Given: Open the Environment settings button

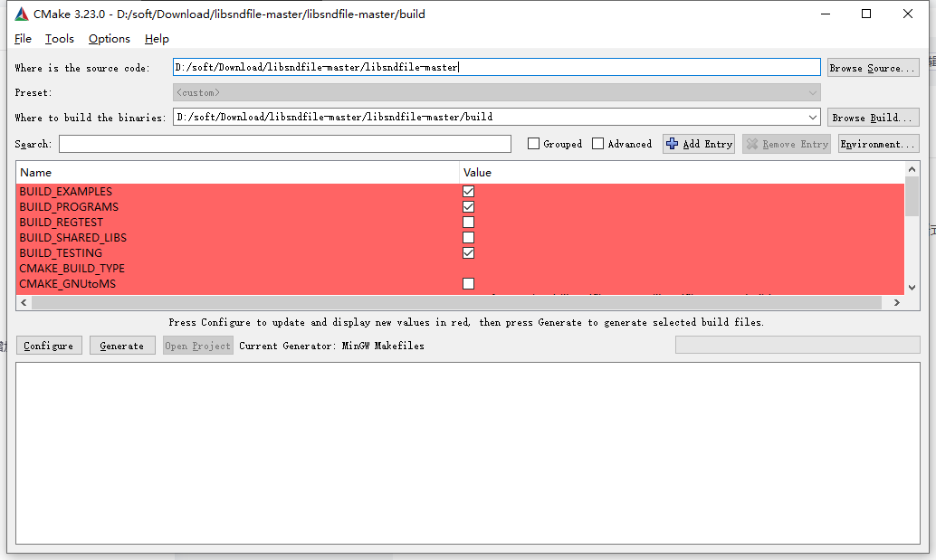Looking at the screenshot, I should (x=878, y=144).
